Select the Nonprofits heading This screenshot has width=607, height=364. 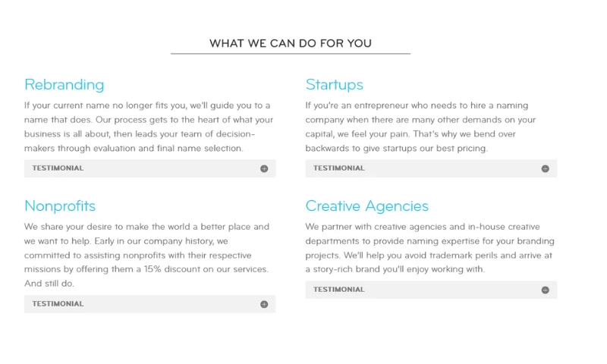point(60,206)
